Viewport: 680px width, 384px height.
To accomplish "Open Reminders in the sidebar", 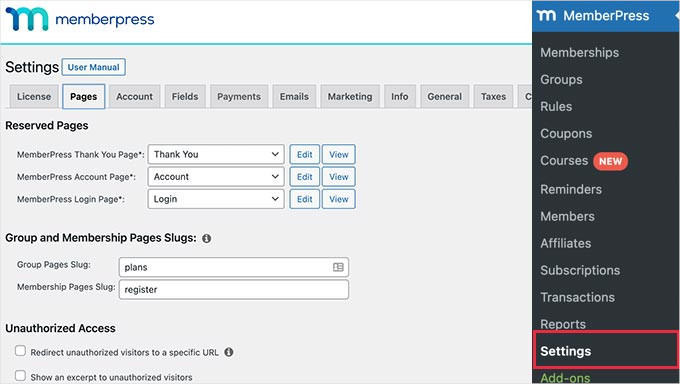I will pyautogui.click(x=571, y=189).
